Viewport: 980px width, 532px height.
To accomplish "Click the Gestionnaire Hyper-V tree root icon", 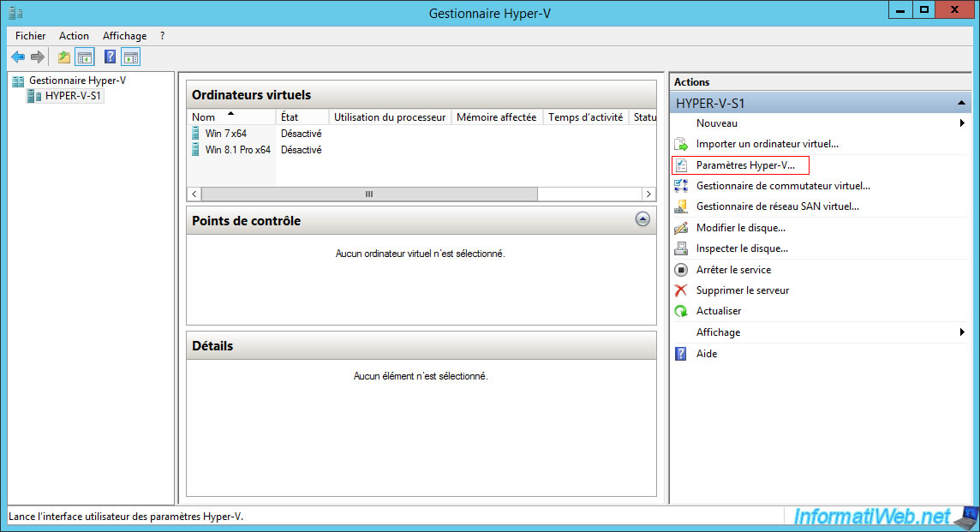I will click(x=18, y=81).
